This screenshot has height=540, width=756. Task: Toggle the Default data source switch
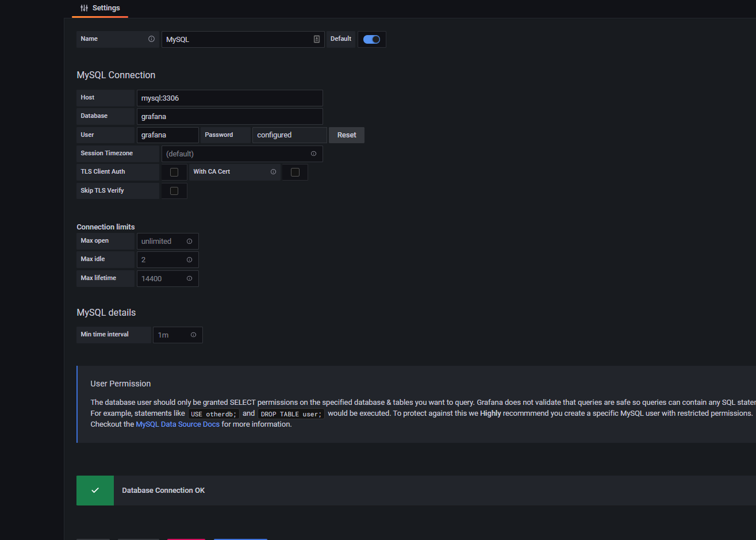coord(372,39)
